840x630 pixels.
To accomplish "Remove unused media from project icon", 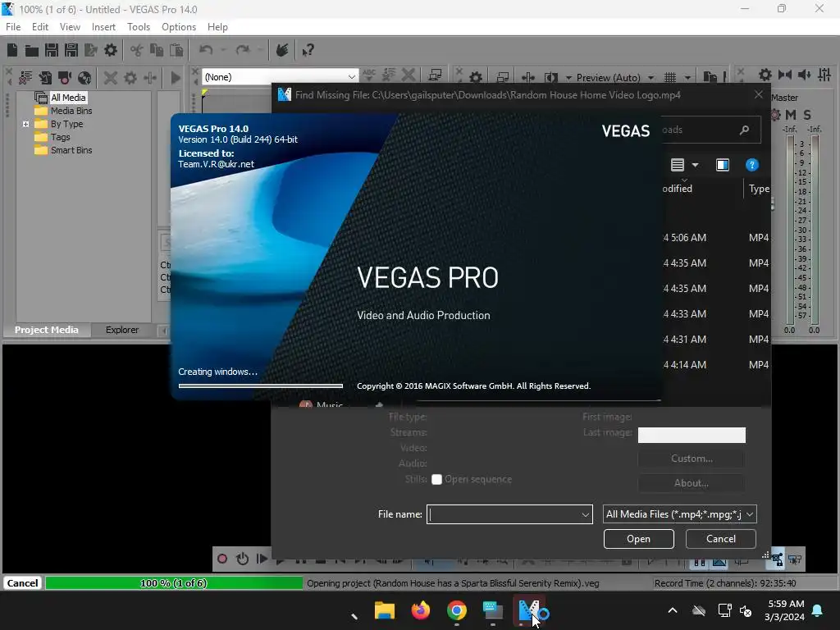I will point(25,78).
